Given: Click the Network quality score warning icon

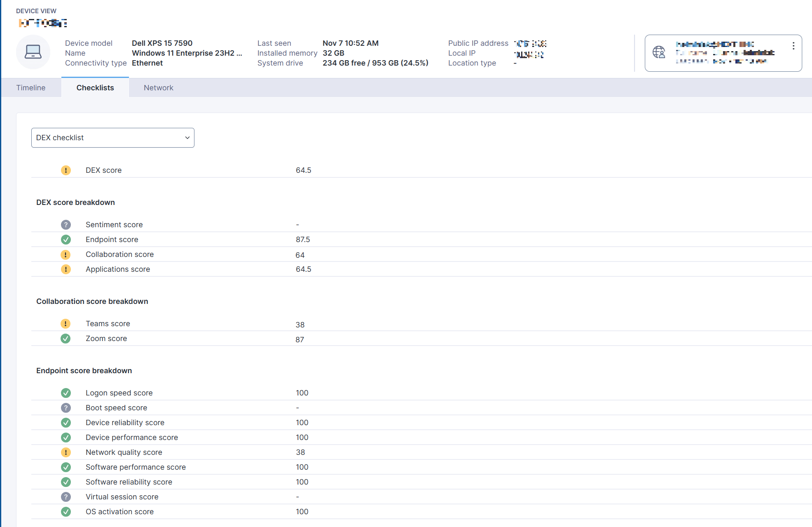Looking at the screenshot, I should click(66, 452).
